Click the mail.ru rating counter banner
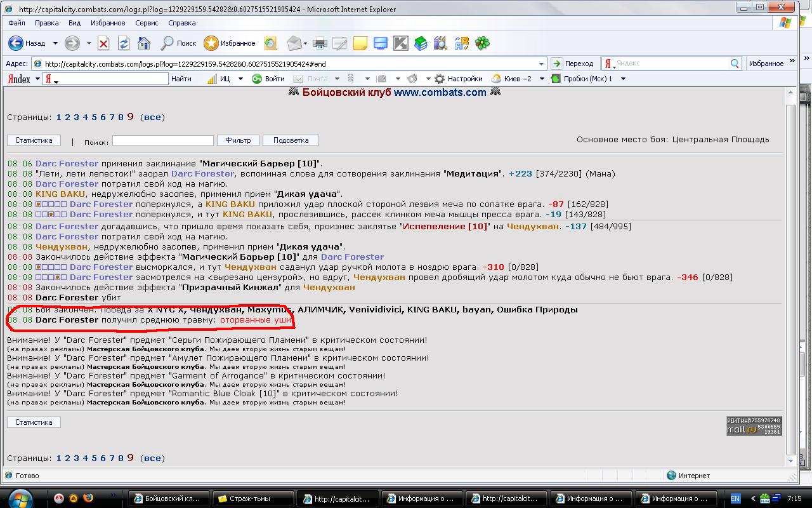Viewport: 812px width, 508px height. tap(754, 425)
